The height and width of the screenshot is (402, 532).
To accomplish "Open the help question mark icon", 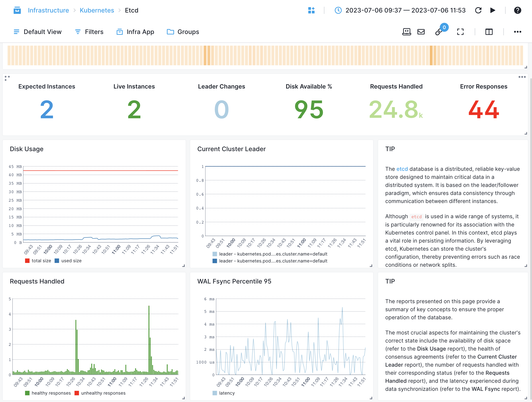I will click(x=517, y=10).
